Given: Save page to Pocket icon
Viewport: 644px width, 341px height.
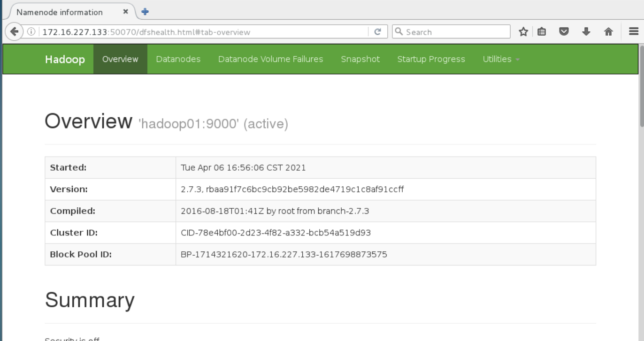Looking at the screenshot, I should click(564, 32).
